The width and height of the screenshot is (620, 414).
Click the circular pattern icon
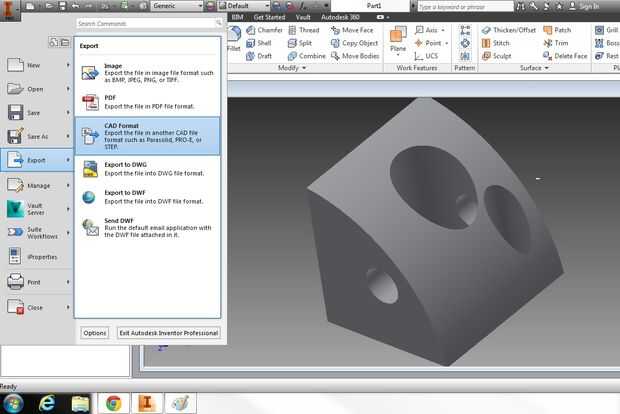[x=465, y=43]
